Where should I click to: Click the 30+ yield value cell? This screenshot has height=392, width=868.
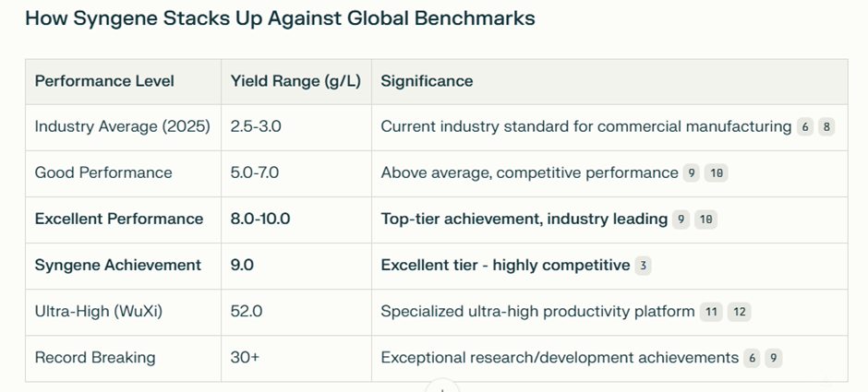tap(245, 358)
